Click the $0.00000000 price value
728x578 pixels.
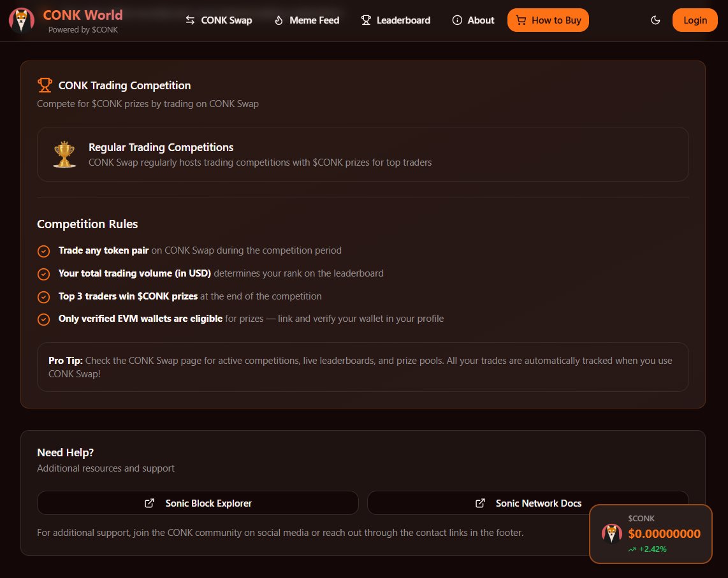pyautogui.click(x=664, y=534)
